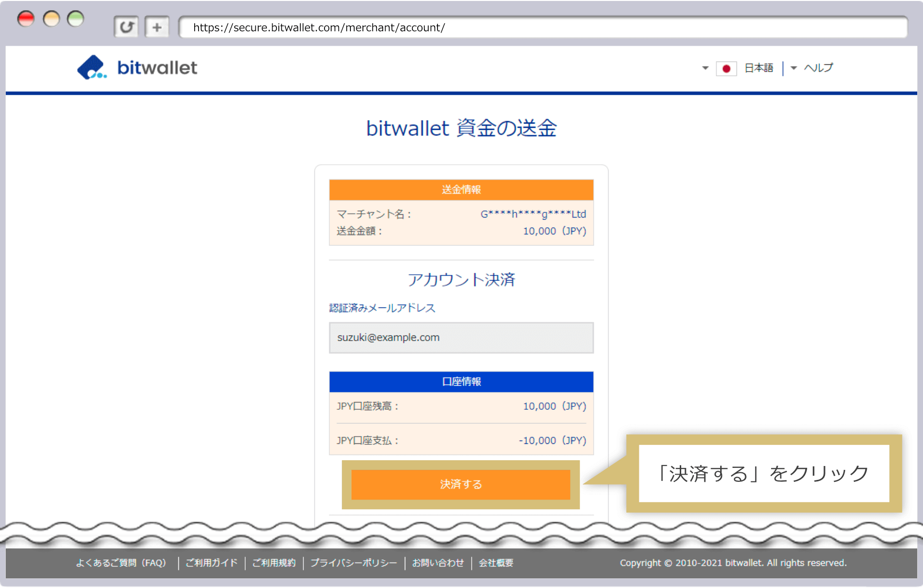Open a new tab with plus icon
This screenshot has height=588, width=923.
pos(157,27)
